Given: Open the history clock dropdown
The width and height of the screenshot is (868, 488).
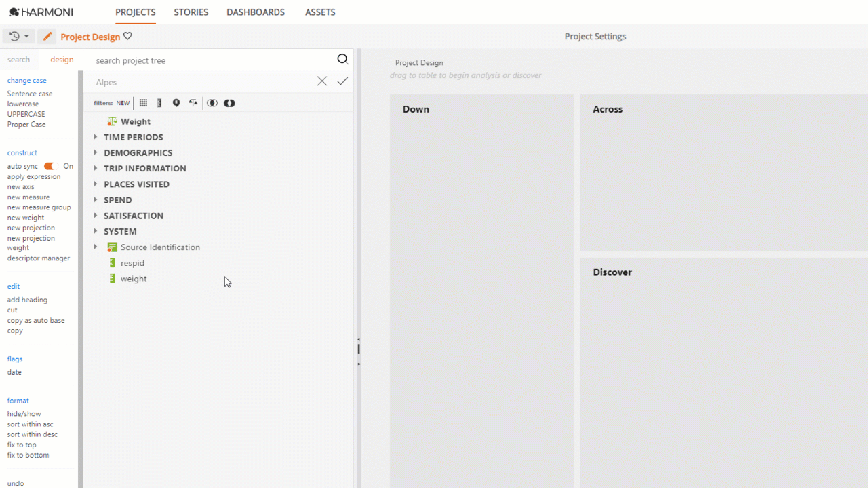Looking at the screenshot, I should click(19, 37).
